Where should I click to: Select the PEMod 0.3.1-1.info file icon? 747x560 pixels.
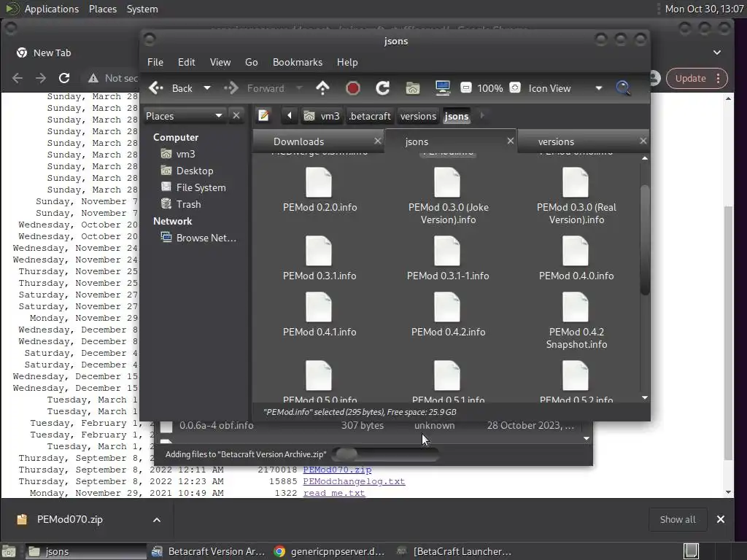coord(447,251)
